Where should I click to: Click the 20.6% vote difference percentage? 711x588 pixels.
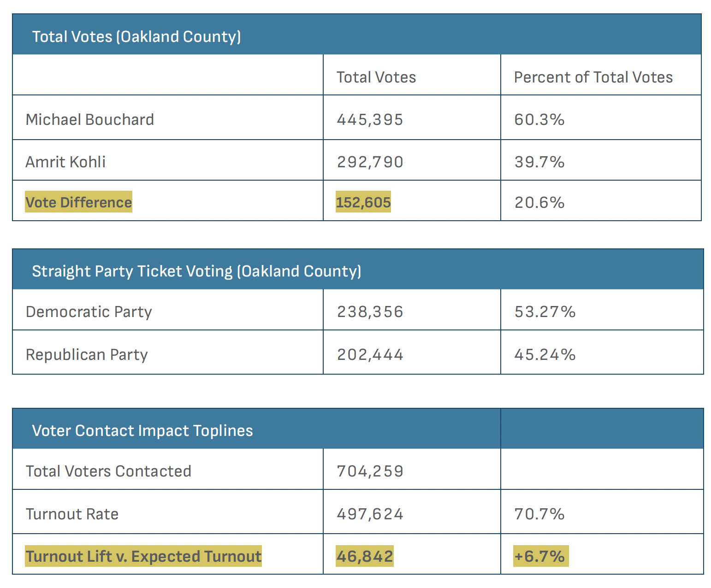539,202
